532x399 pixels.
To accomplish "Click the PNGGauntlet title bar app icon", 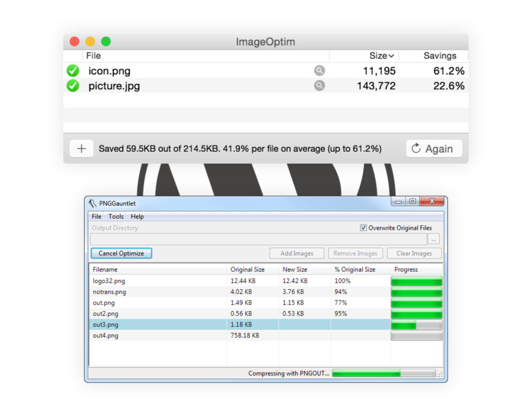I will point(92,203).
